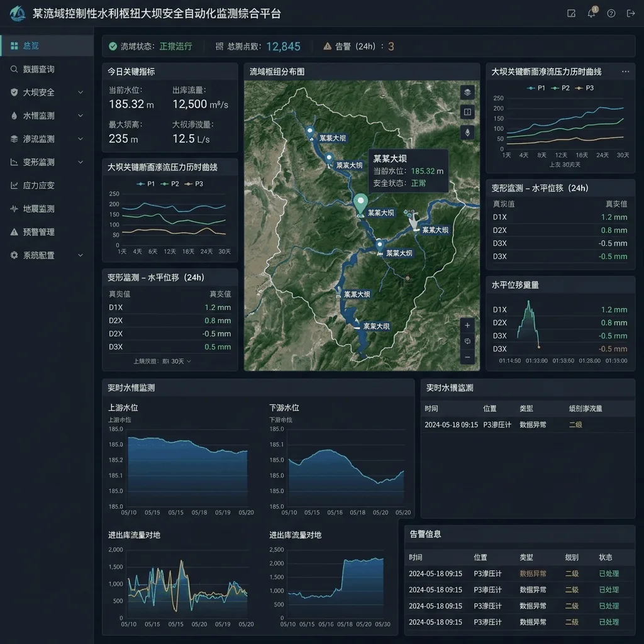Open the three-dot menu on the seepage pressure chart
Screen dimensions: 644x644
point(625,72)
